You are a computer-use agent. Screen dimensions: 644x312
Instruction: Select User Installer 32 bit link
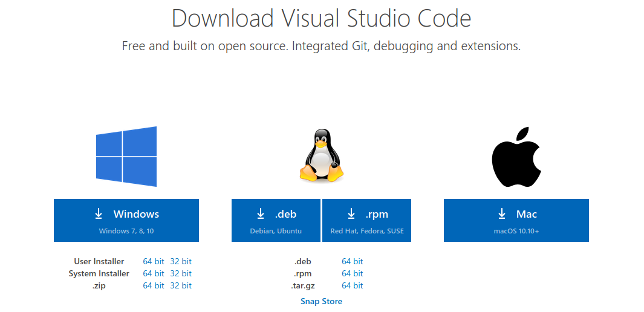(x=181, y=261)
